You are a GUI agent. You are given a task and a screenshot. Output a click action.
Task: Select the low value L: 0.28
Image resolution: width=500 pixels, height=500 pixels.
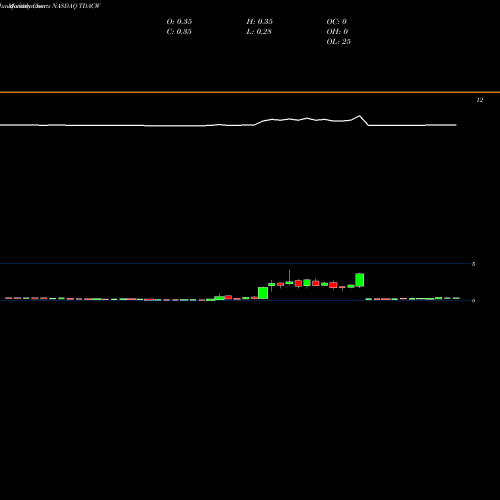click(x=259, y=31)
